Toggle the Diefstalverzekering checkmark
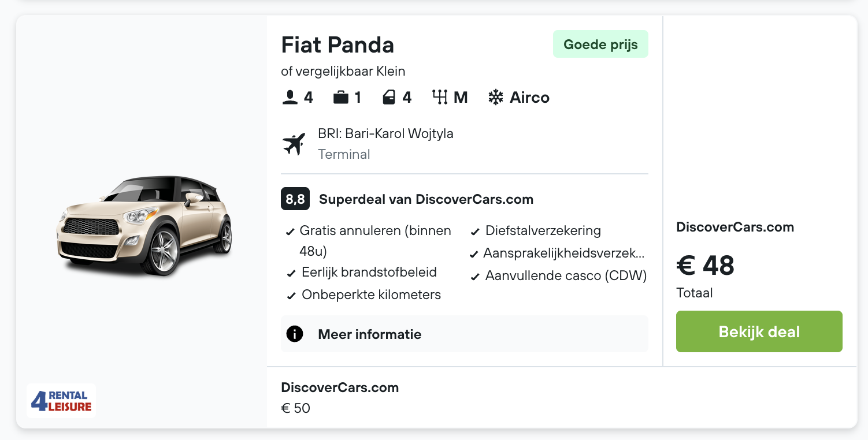 tap(474, 230)
